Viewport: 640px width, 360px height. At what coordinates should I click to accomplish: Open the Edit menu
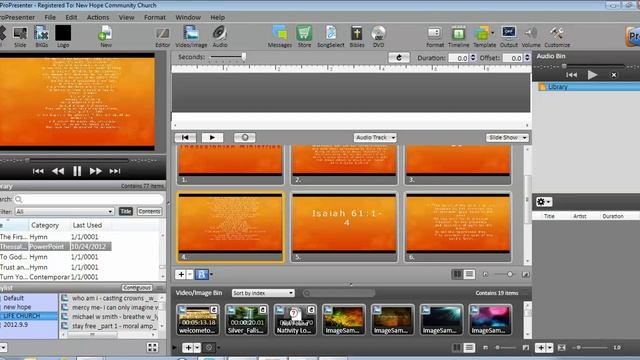(71, 17)
